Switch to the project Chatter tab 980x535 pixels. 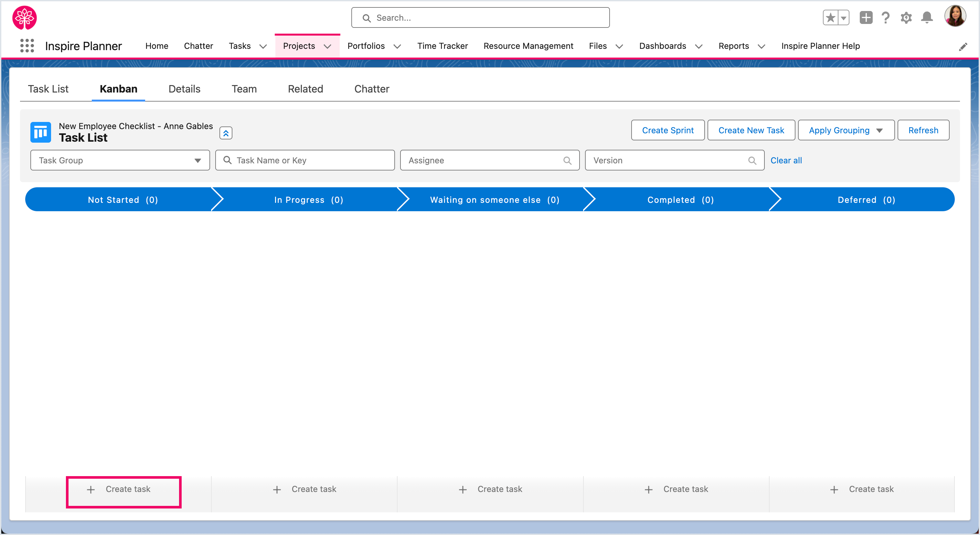[372, 89]
